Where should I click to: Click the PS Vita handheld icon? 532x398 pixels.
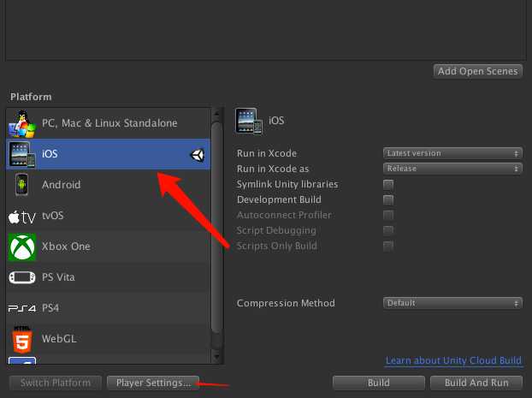tap(22, 277)
